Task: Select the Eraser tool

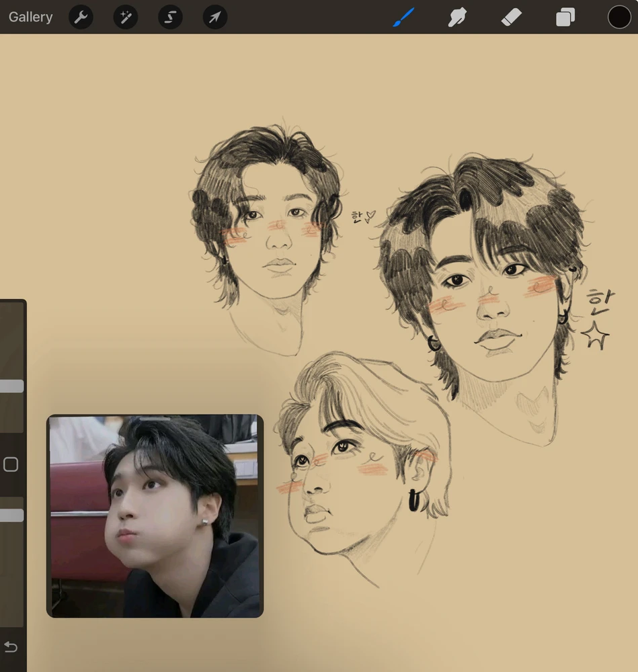Action: coord(512,17)
